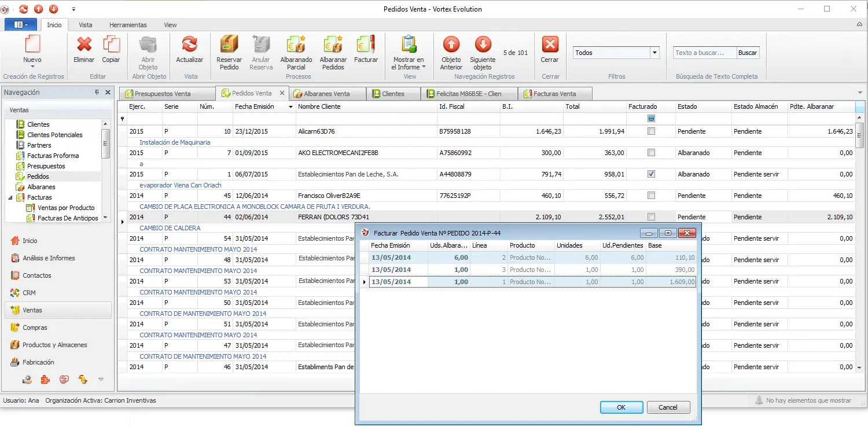Collapse the Facturas tree node
Screen dimensions: 868x427
click(x=10, y=197)
